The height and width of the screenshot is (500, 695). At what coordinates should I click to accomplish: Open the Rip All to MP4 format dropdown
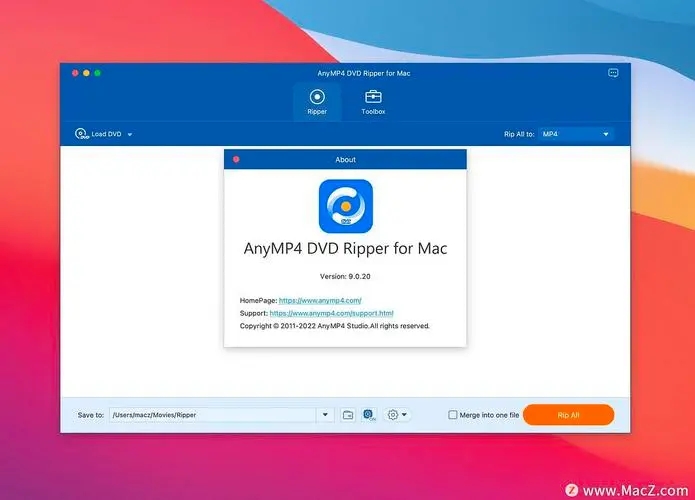(576, 134)
